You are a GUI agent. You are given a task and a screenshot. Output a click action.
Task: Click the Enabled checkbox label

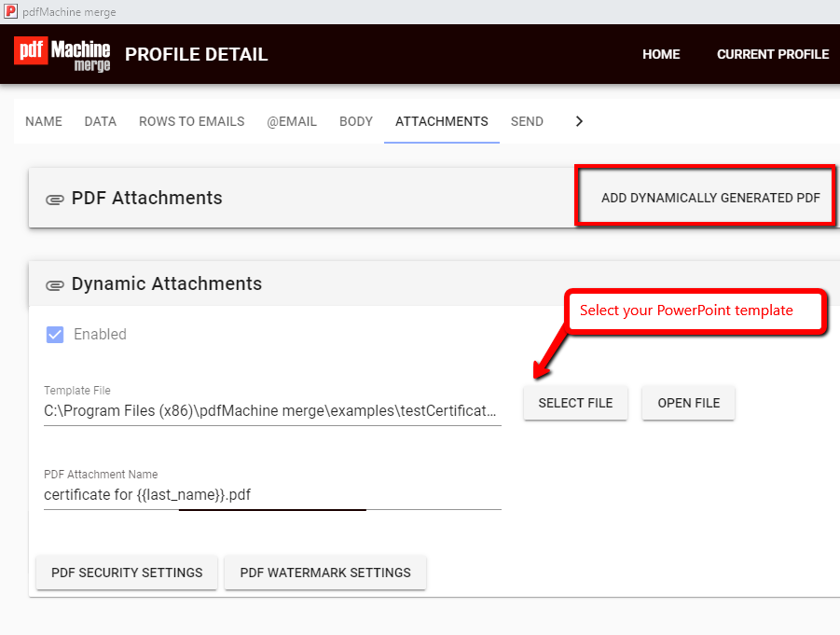tap(100, 335)
